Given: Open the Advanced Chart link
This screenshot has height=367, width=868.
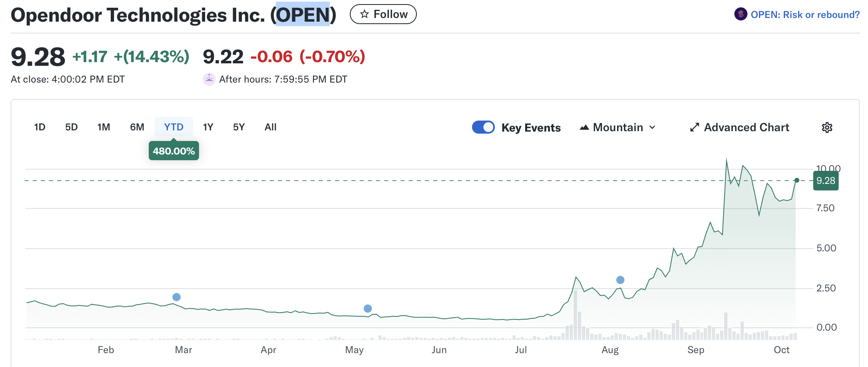Looking at the screenshot, I should (x=746, y=128).
